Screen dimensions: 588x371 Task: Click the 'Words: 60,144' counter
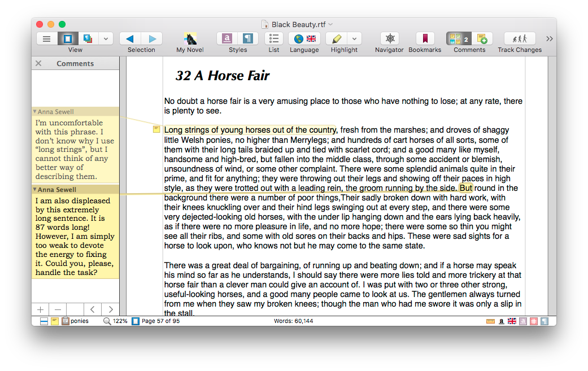293,321
